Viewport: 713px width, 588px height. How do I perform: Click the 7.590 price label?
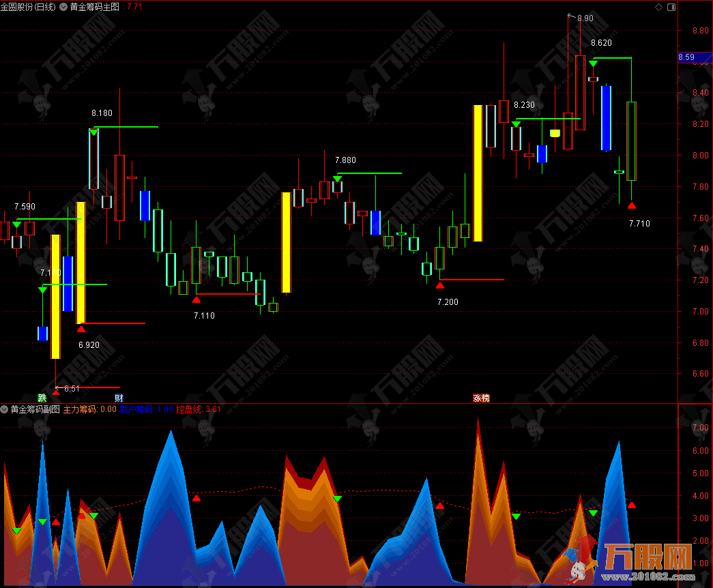25,207
